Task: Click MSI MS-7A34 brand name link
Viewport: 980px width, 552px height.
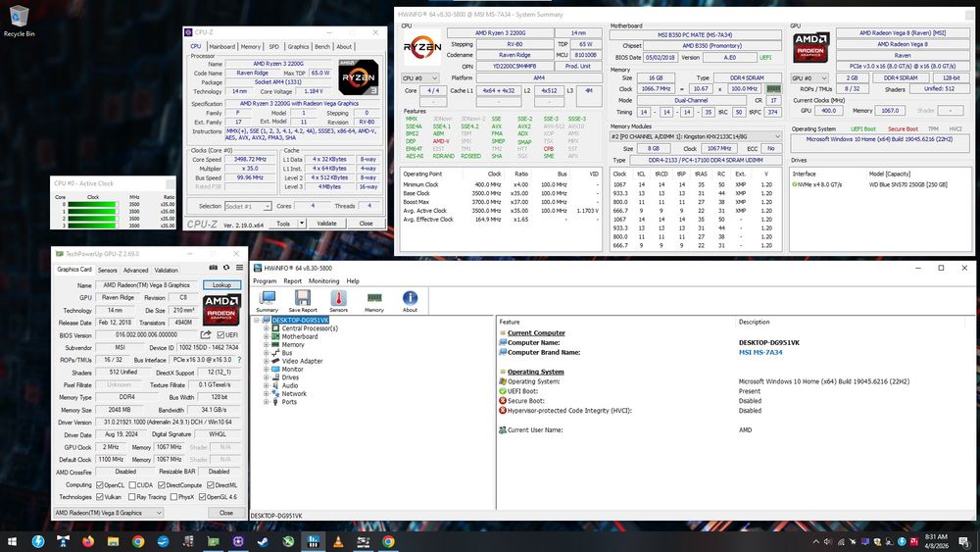Action: click(760, 353)
